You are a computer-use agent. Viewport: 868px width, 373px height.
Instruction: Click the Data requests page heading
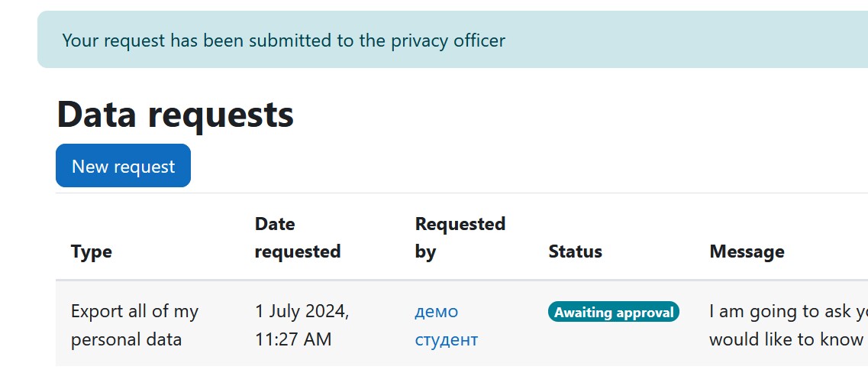[x=175, y=114]
